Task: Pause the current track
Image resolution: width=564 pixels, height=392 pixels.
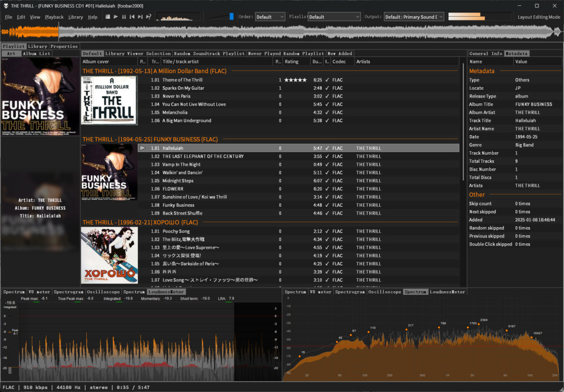Action: tap(124, 17)
